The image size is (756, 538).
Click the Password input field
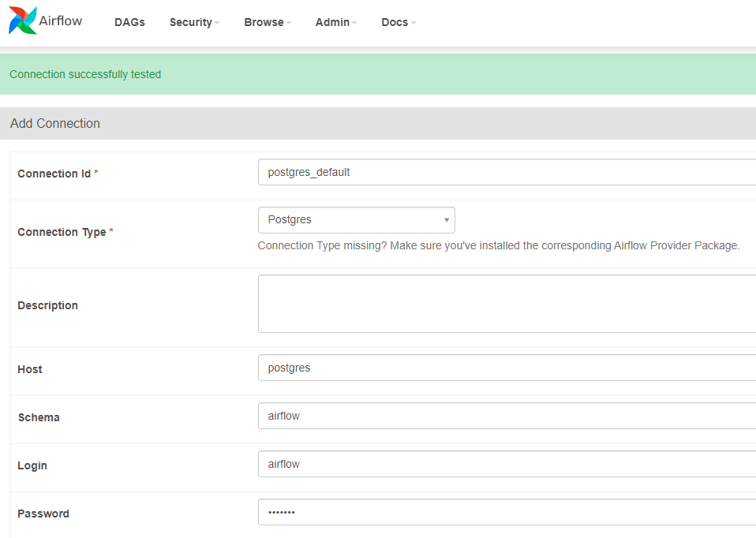click(x=507, y=512)
